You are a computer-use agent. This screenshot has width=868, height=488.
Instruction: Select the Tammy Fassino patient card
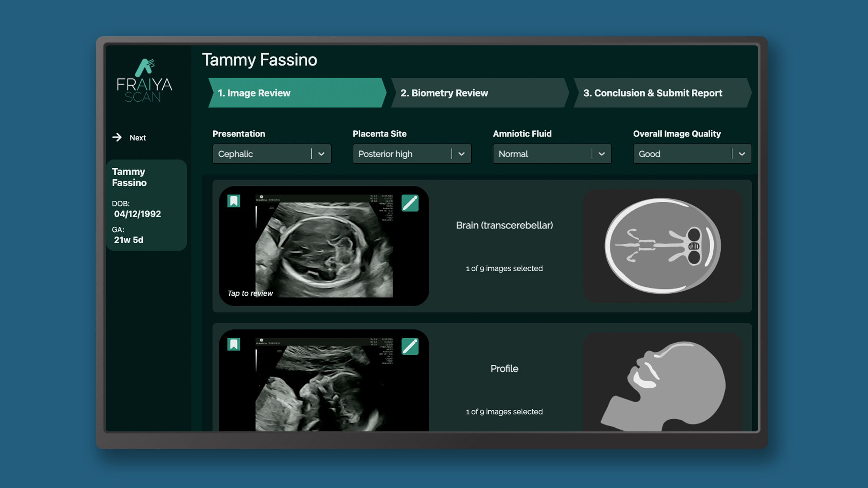pyautogui.click(x=146, y=205)
